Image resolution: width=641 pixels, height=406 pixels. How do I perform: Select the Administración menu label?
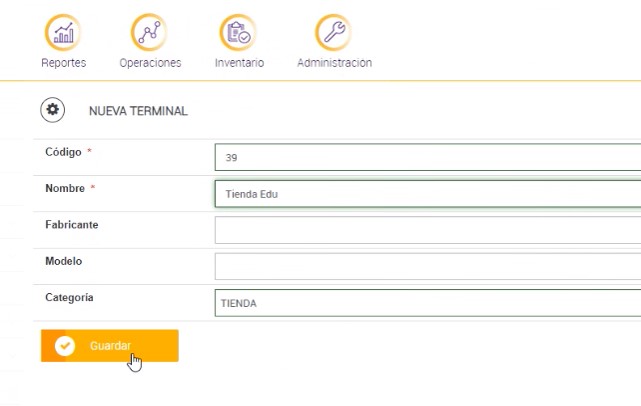[334, 63]
